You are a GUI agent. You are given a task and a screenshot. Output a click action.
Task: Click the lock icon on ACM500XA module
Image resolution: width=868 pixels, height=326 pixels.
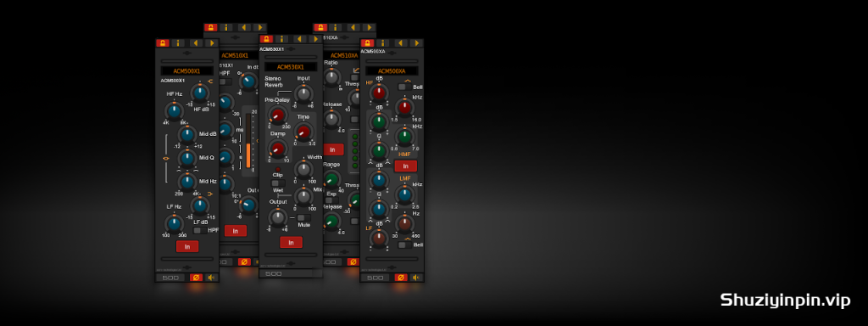(x=367, y=42)
